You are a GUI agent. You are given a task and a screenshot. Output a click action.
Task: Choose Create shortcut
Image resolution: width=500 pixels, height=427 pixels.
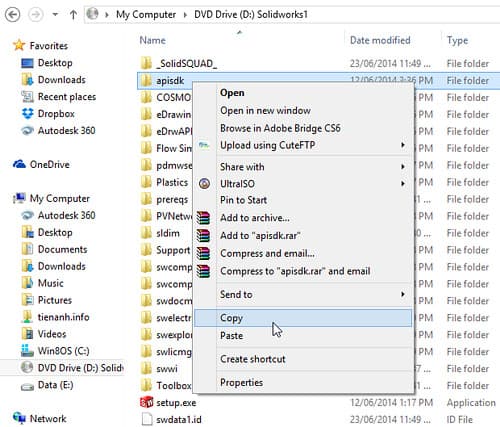(x=253, y=359)
